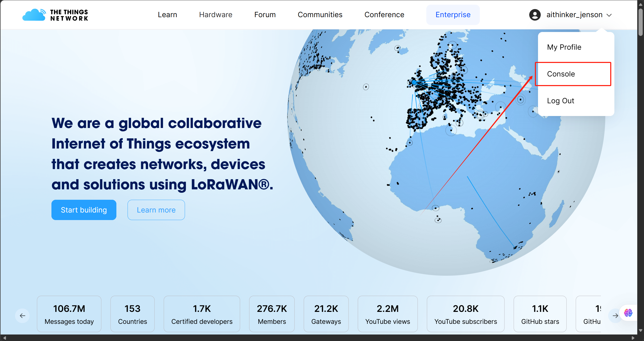Go to next stats with right arrow
644x341 pixels.
(x=615, y=316)
